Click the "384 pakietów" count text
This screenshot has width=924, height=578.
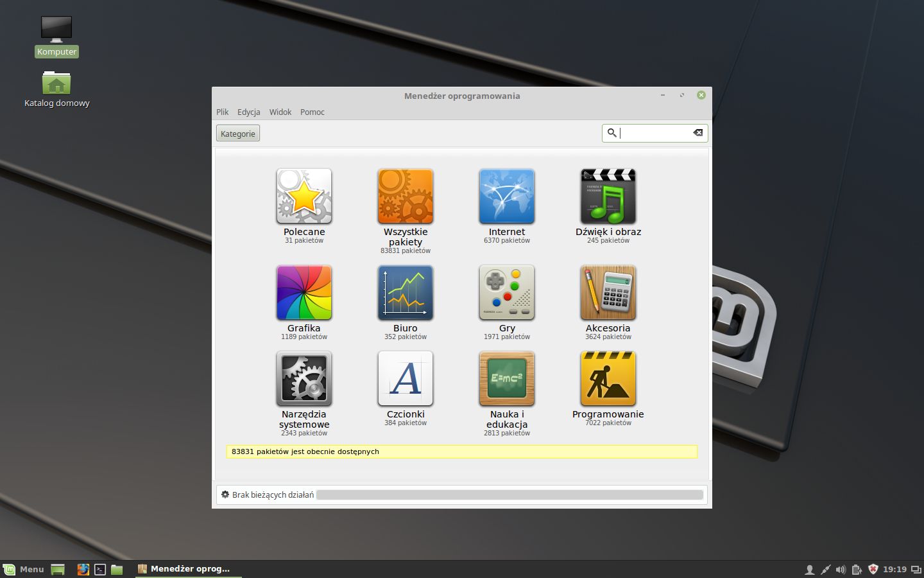[406, 423]
